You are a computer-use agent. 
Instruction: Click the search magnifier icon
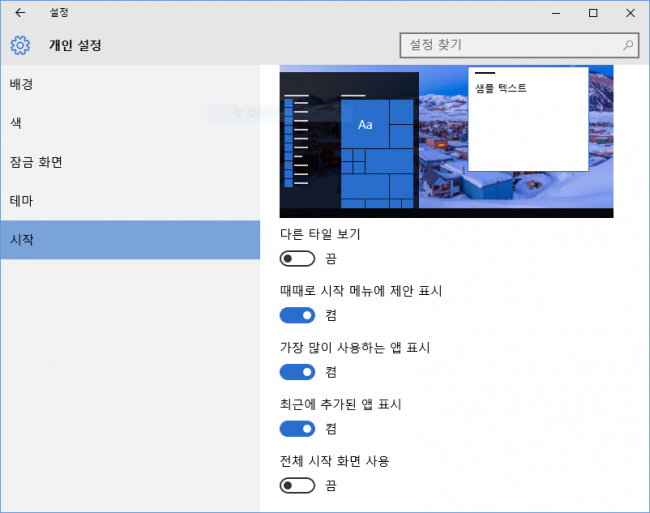coord(628,45)
